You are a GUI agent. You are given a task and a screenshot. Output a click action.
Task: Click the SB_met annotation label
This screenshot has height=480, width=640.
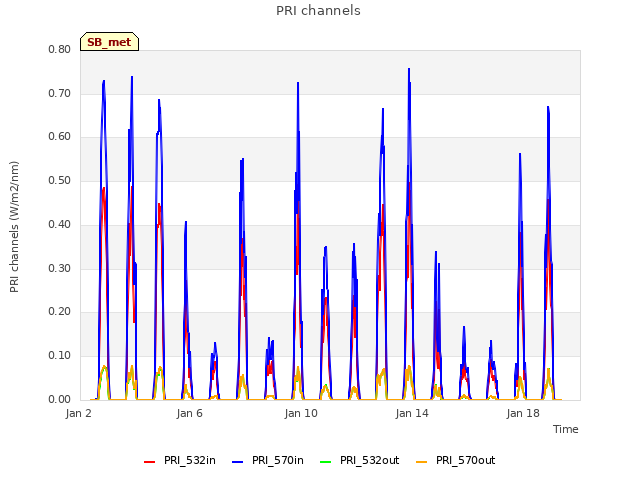109,42
